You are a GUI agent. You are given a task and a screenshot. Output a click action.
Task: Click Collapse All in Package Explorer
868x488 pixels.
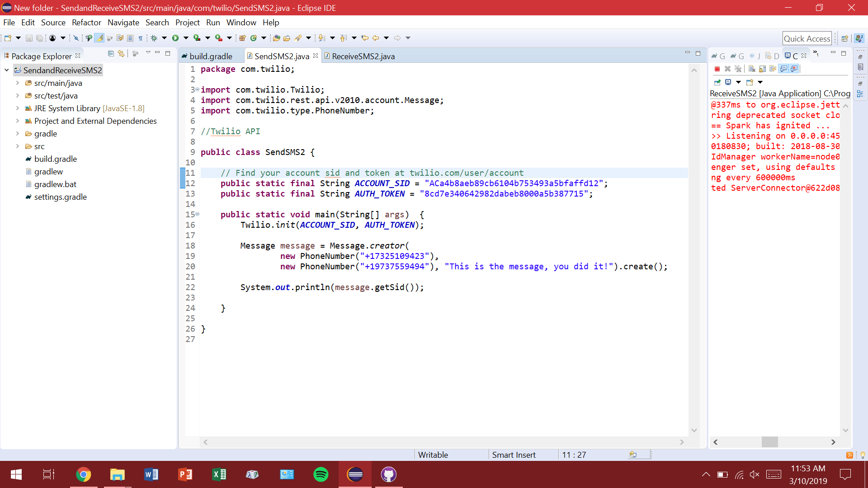(111, 54)
